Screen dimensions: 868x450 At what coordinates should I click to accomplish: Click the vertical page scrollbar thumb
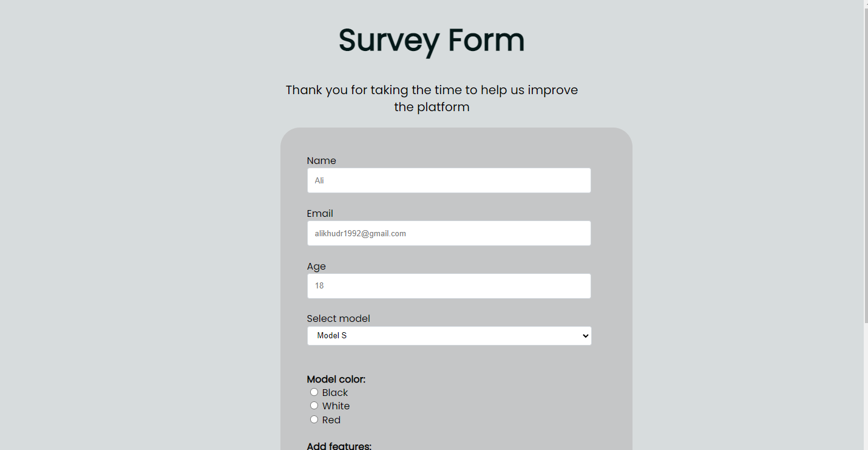tap(866, 161)
